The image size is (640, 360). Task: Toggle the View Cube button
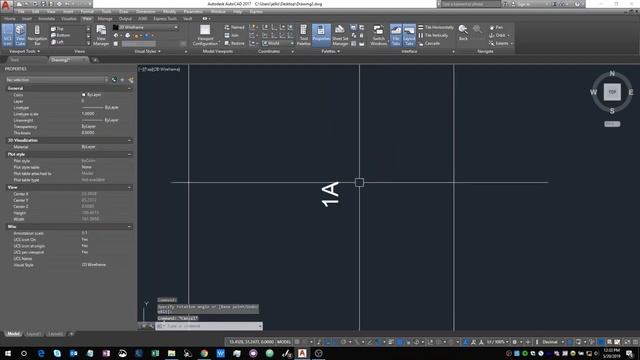point(20,35)
